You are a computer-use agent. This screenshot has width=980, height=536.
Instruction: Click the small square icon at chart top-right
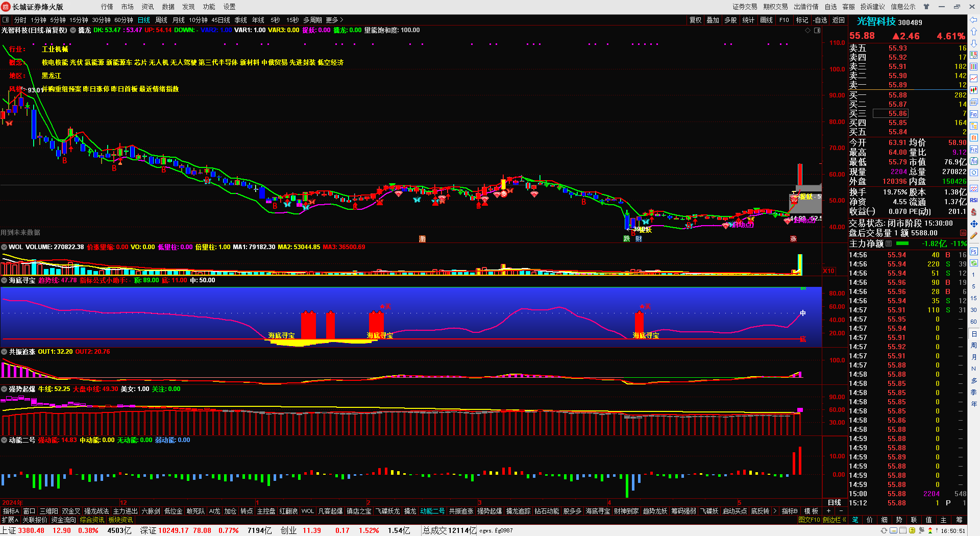[x=817, y=31]
